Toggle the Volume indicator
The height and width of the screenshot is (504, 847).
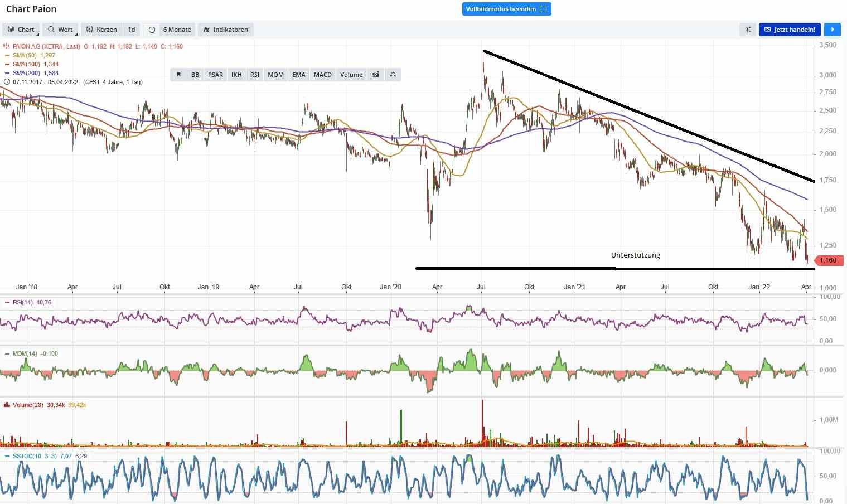(351, 75)
